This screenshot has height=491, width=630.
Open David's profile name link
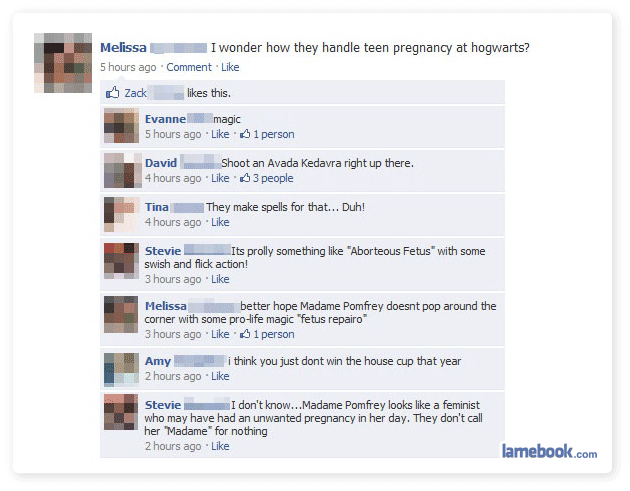click(x=161, y=163)
